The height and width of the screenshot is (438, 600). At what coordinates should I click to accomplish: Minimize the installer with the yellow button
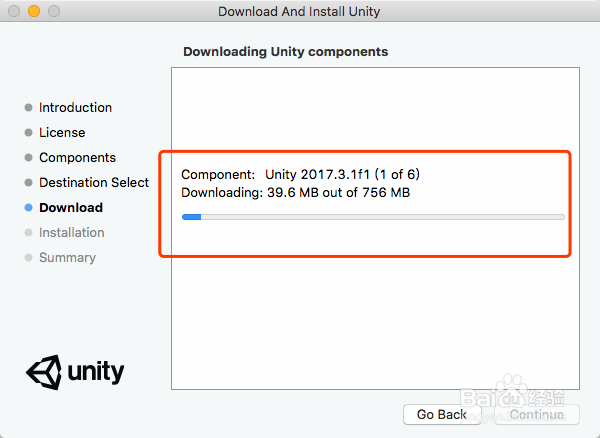34,11
